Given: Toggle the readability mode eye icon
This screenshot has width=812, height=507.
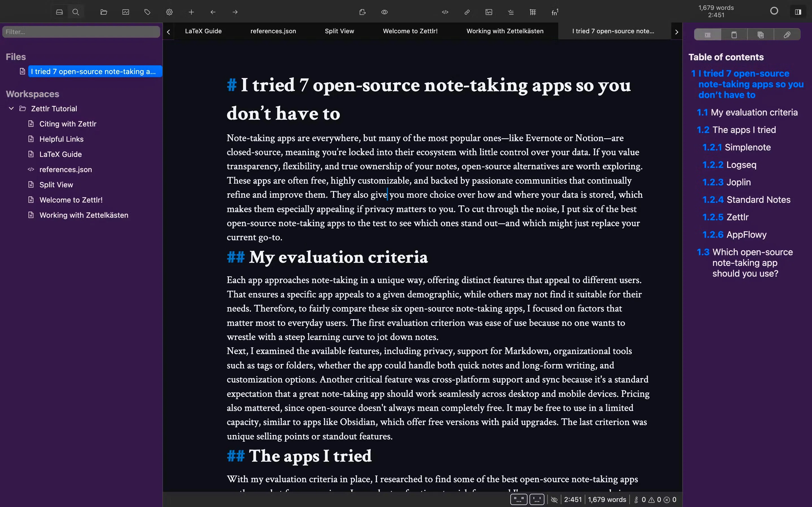Looking at the screenshot, I should (384, 12).
